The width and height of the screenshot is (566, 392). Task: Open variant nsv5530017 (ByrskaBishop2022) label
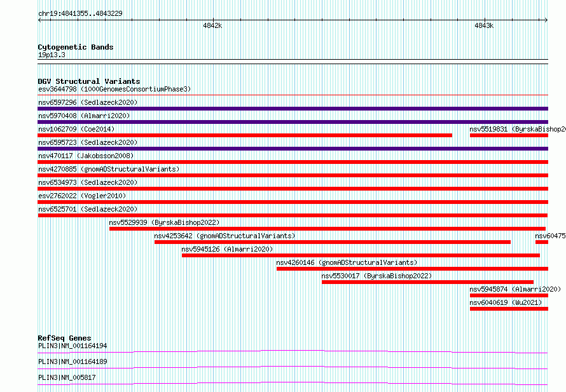tap(376, 276)
